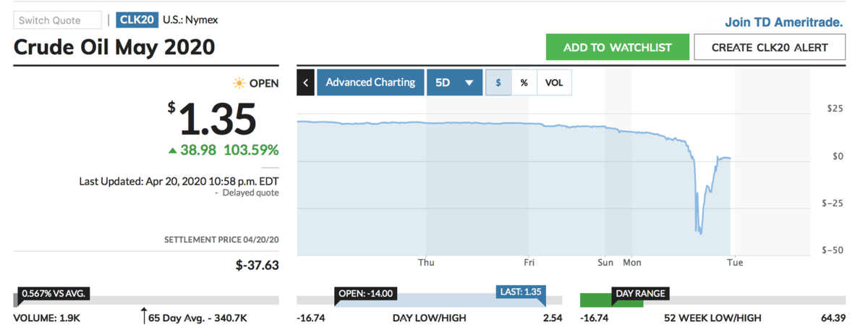Click the 64.39 52-week high value

click(x=832, y=317)
